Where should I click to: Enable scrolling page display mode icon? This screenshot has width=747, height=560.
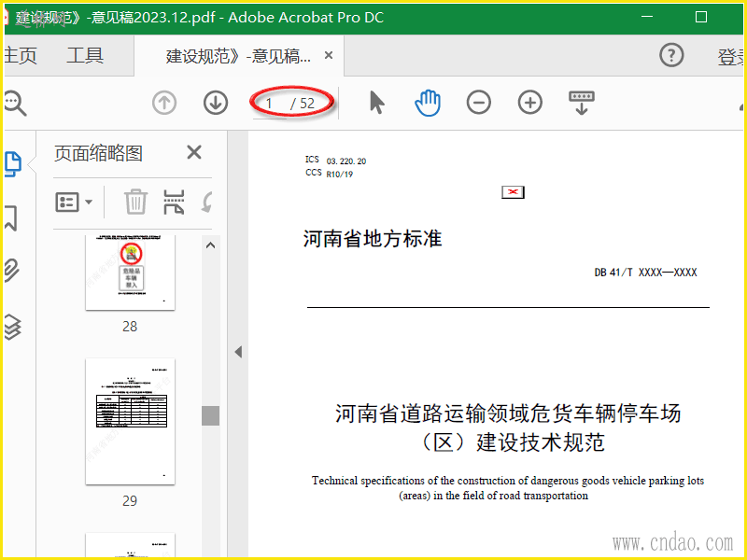pos(581,103)
